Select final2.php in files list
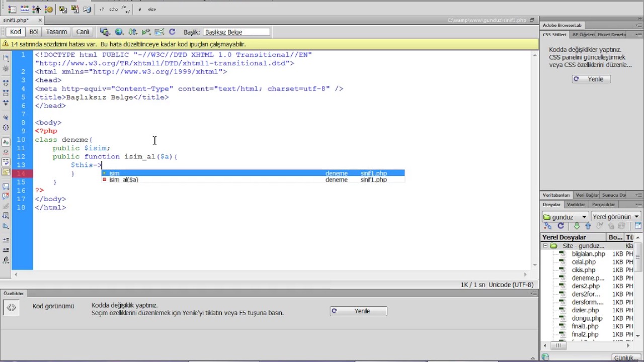The width and height of the screenshot is (644, 362). tap(585, 334)
